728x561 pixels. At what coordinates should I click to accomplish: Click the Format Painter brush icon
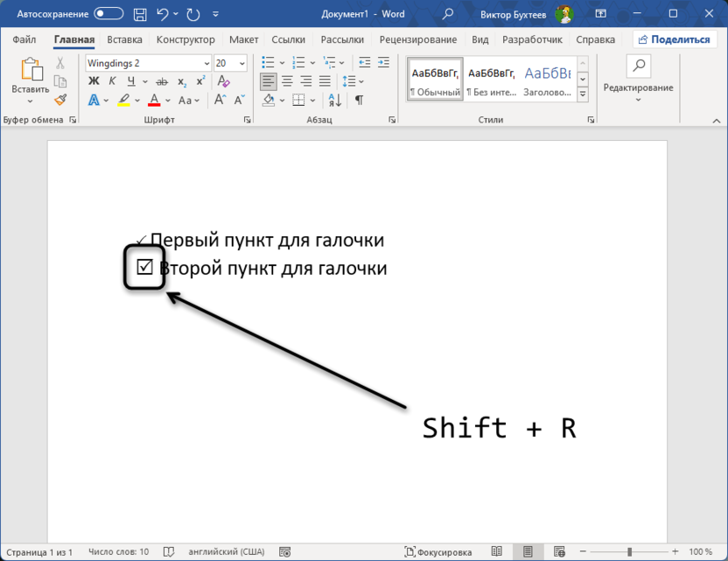pos(60,100)
